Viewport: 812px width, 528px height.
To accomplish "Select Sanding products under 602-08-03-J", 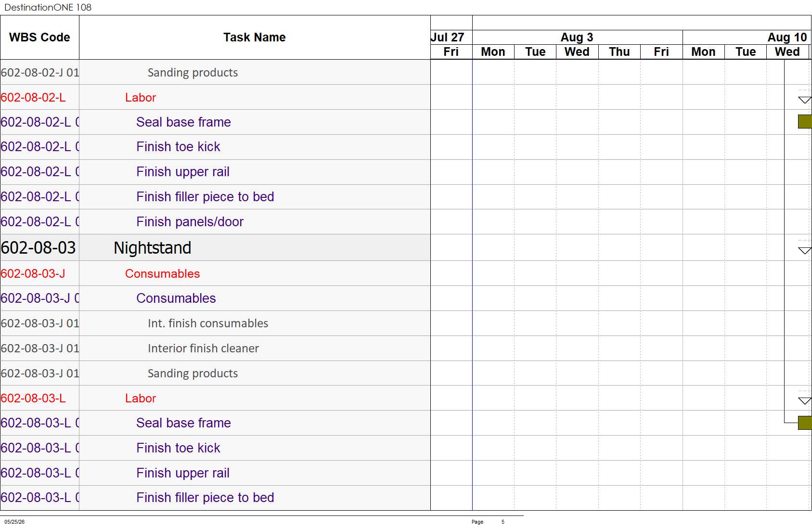I will 215,373.
